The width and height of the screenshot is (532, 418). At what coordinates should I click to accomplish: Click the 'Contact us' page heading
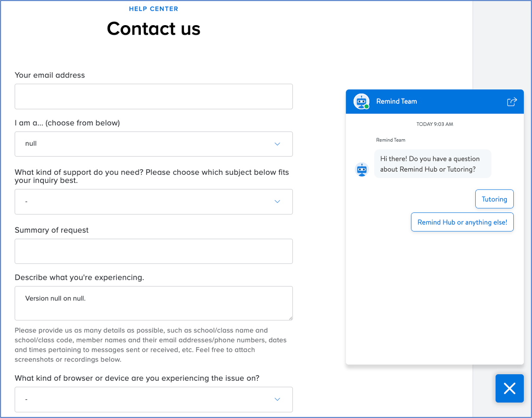(x=153, y=29)
